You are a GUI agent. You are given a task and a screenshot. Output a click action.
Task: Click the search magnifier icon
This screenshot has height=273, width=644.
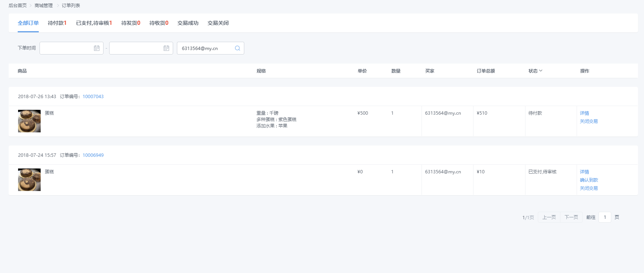(x=238, y=48)
